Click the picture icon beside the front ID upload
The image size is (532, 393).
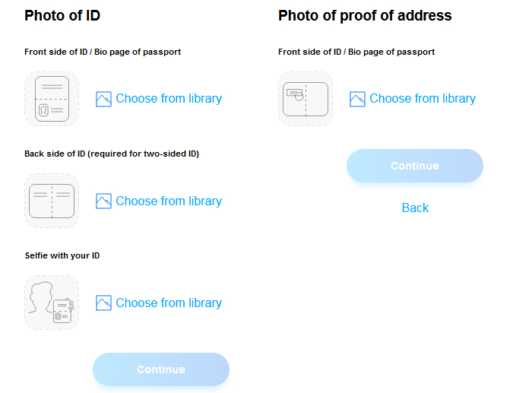point(103,99)
